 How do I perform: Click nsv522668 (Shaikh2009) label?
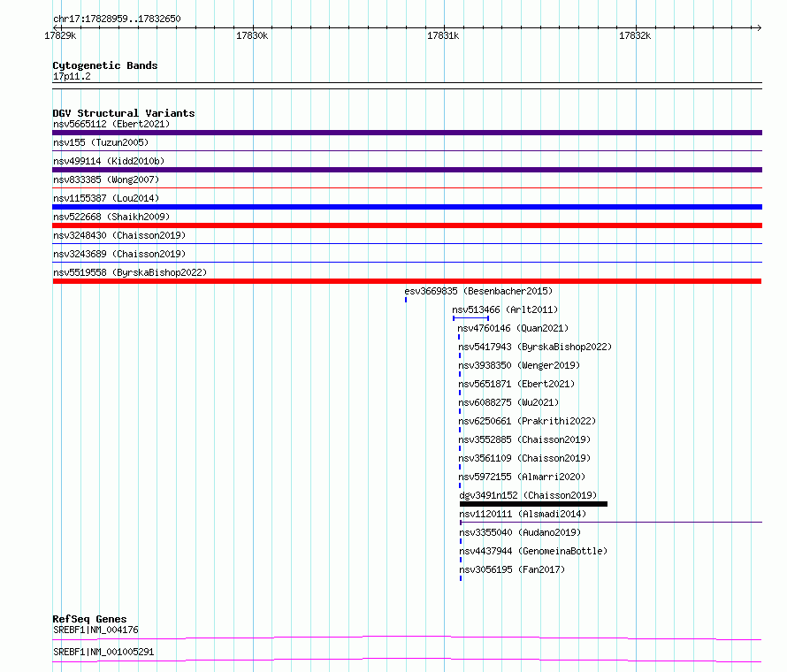tap(111, 217)
